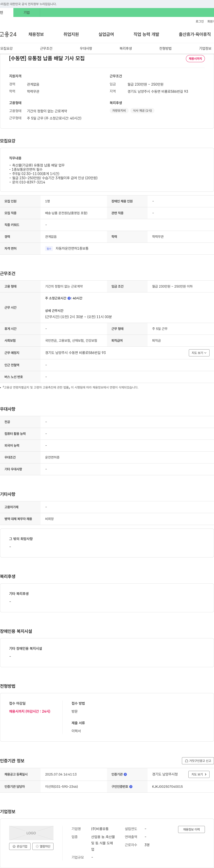This screenshot has width=214, height=868.
Task: Open the 실업급여 main menu
Action: [106, 34]
